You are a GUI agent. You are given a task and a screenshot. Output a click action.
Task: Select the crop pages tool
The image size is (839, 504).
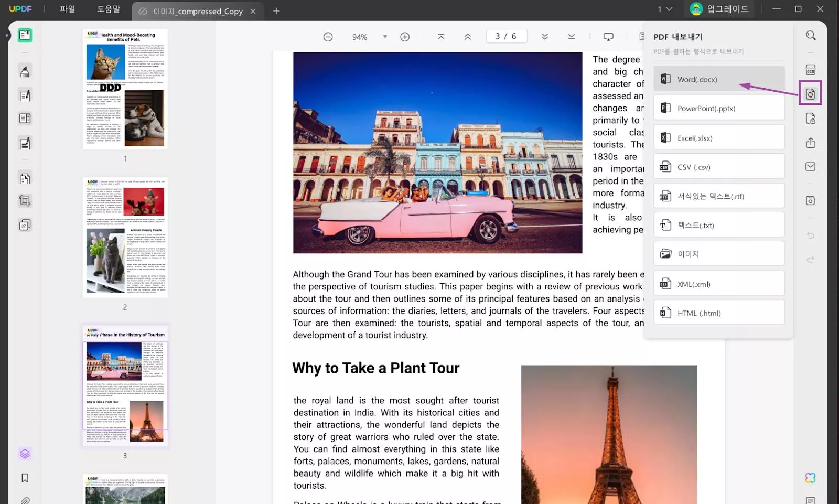click(25, 201)
